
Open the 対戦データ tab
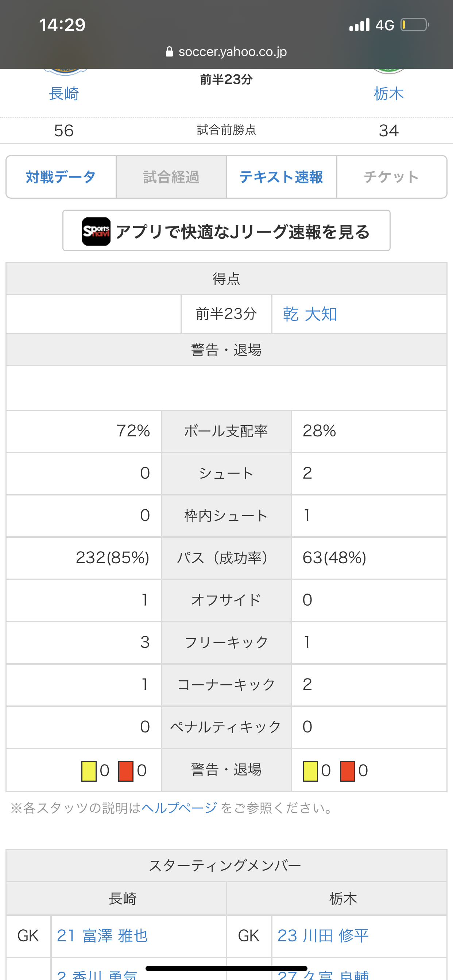[61, 177]
